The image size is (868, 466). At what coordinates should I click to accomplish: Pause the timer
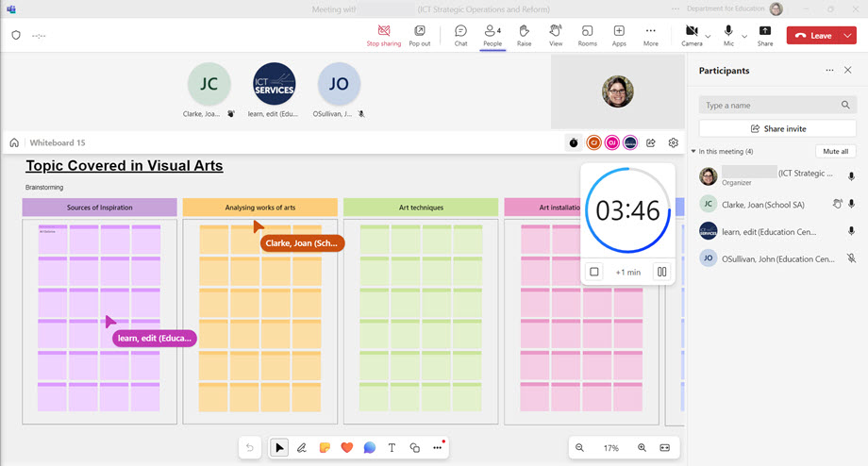661,272
